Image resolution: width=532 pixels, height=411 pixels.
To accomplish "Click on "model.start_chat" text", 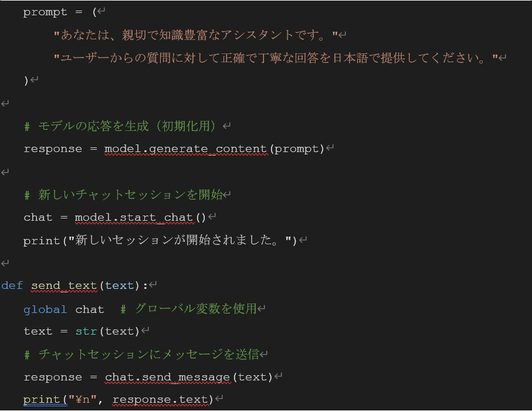I will click(134, 217).
